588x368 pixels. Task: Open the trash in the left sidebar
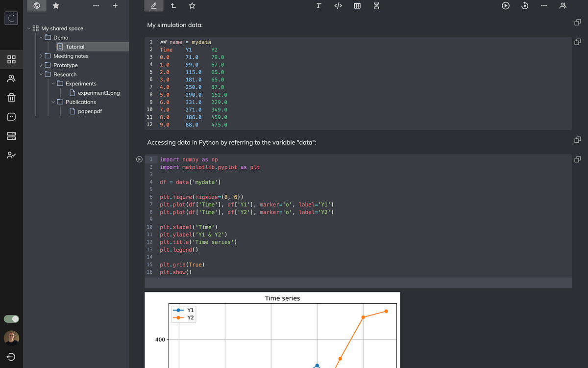pos(11,98)
